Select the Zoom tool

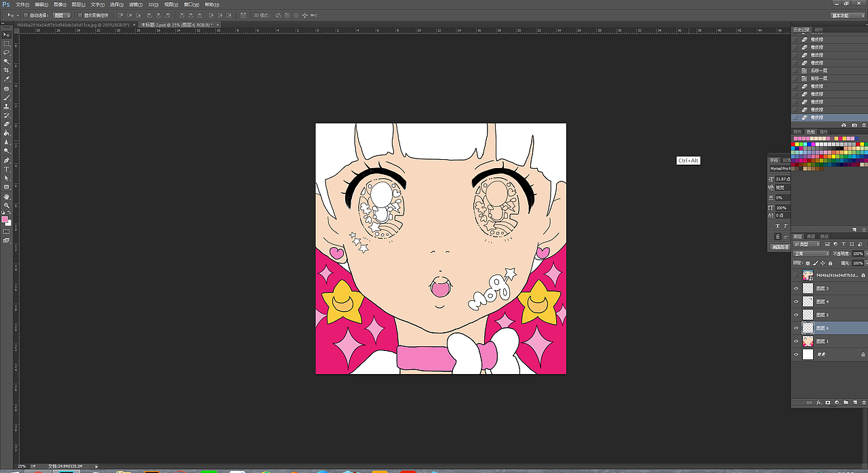click(7, 205)
